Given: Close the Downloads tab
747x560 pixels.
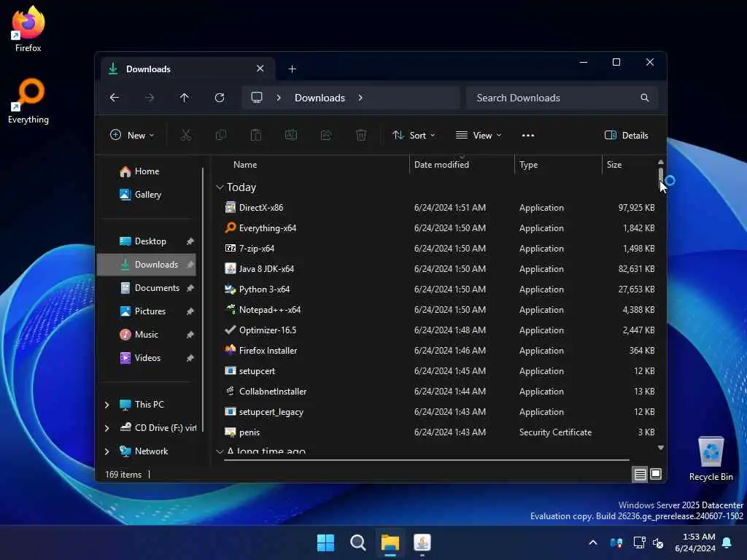Looking at the screenshot, I should click(260, 69).
